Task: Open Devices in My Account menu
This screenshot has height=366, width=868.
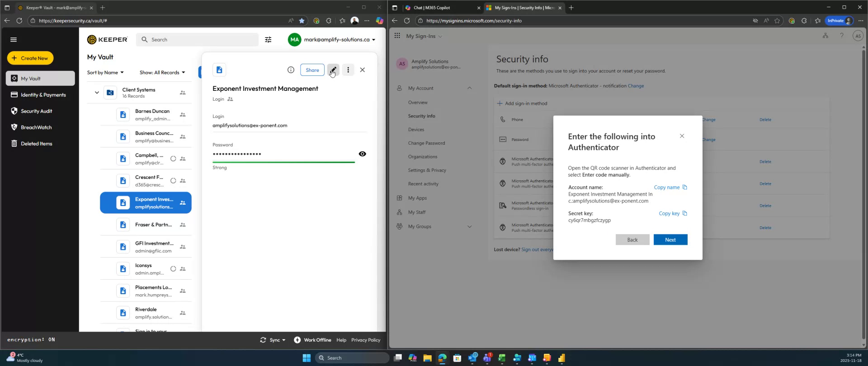Action: tap(416, 130)
